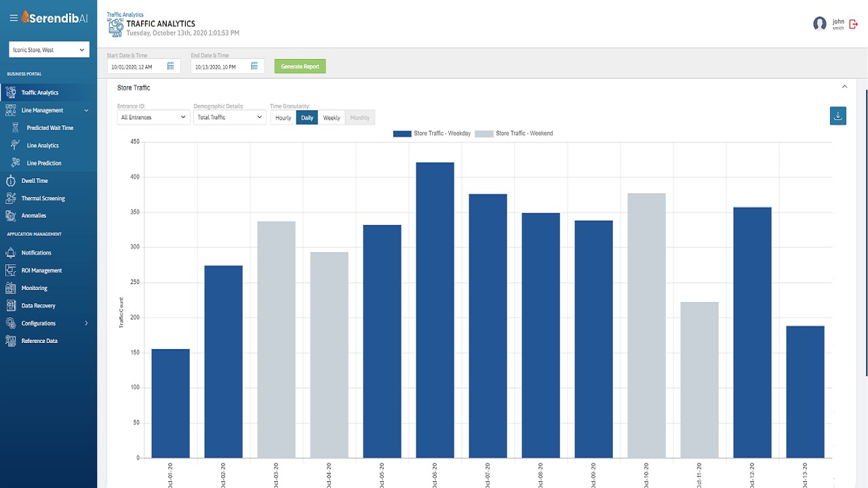
Task: Select Weekly time granularity
Action: tap(332, 117)
